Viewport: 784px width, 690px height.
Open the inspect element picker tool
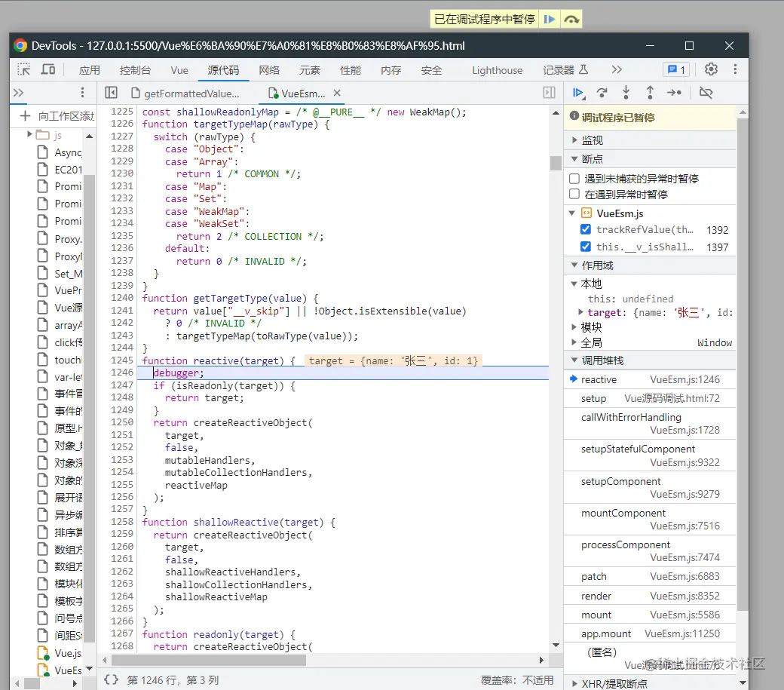tap(24, 69)
